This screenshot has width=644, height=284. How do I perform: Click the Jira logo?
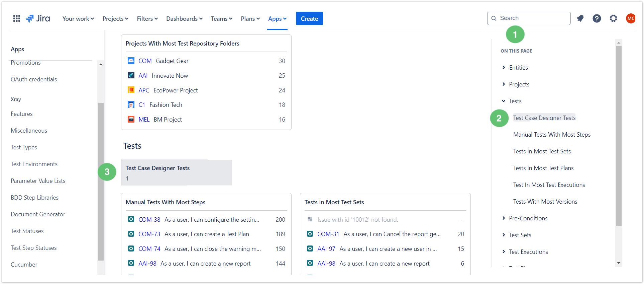click(x=38, y=19)
